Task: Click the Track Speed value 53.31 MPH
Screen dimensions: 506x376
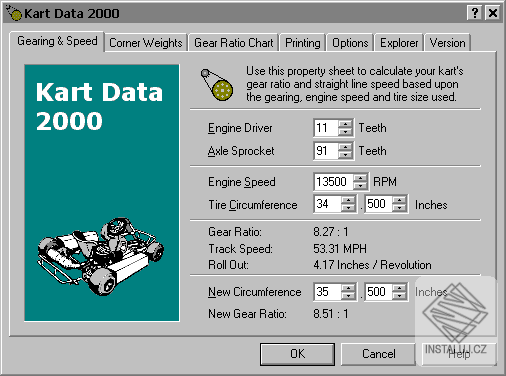Action: click(x=340, y=249)
